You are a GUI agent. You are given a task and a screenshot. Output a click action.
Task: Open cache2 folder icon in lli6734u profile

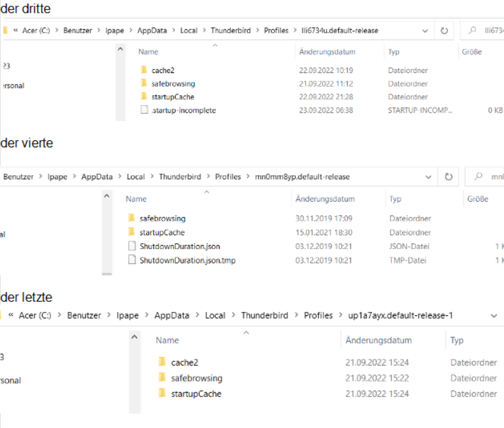144,70
